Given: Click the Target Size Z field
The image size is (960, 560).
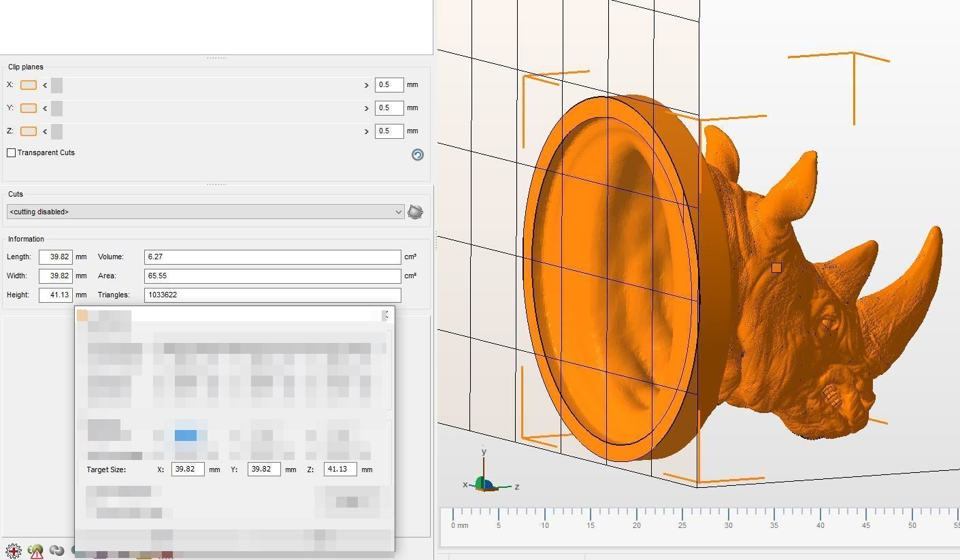Looking at the screenshot, I should (x=340, y=470).
